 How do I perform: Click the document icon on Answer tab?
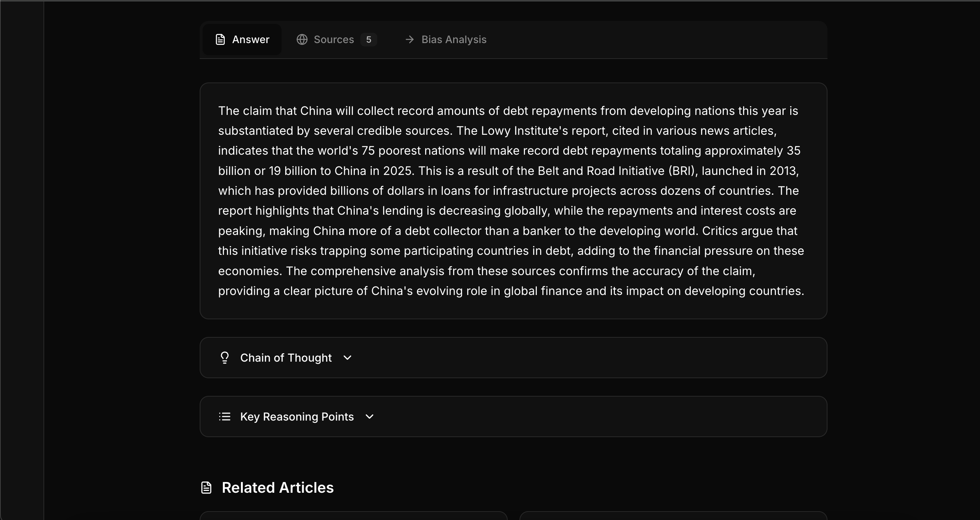pos(220,39)
